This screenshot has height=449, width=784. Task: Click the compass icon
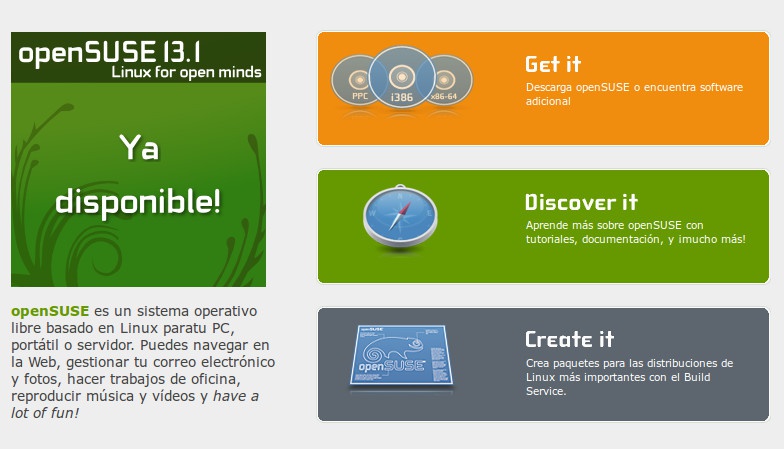point(400,219)
